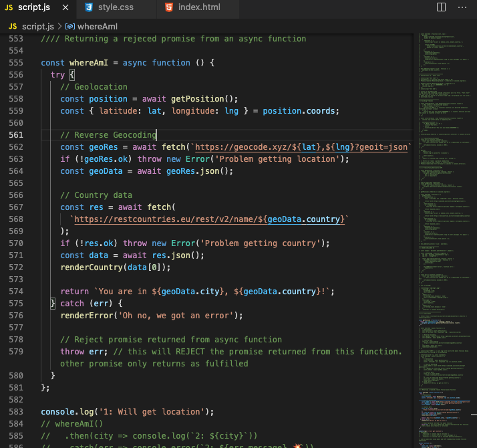This screenshot has height=448, width=477.
Task: Click the return keyword on line 574
Action: click(75, 292)
